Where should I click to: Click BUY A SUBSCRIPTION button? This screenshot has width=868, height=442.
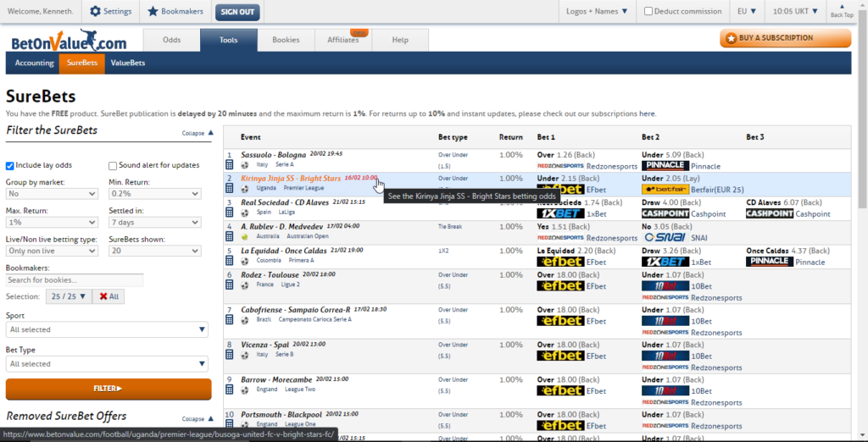tap(786, 38)
